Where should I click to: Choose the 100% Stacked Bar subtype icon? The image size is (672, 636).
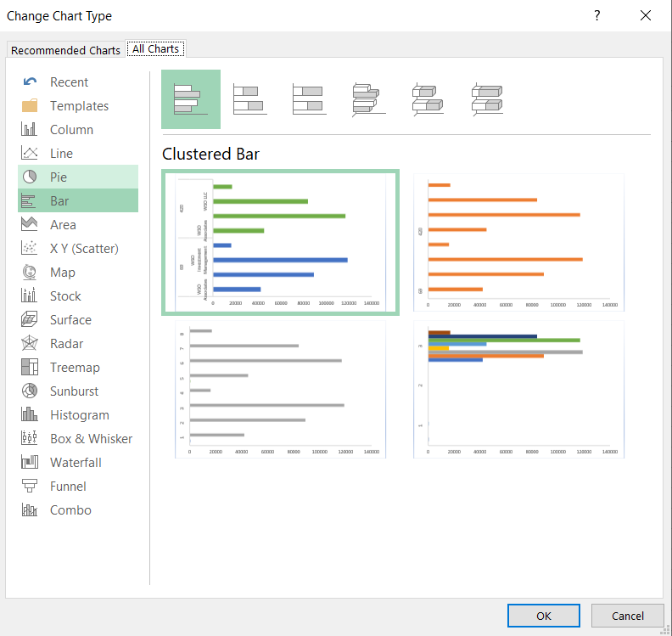pos(309,99)
